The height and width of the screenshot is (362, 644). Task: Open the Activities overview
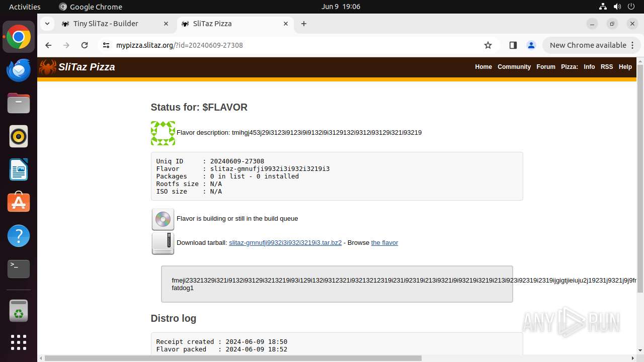pyautogui.click(x=25, y=7)
